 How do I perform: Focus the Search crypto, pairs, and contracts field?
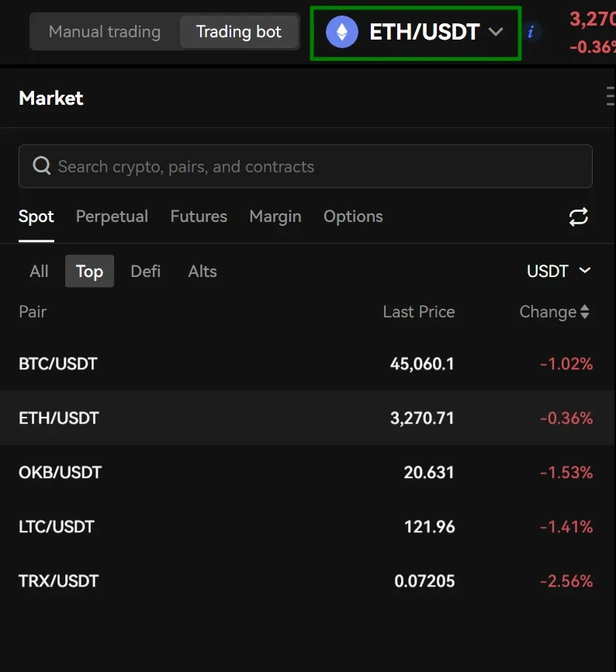pos(306,166)
